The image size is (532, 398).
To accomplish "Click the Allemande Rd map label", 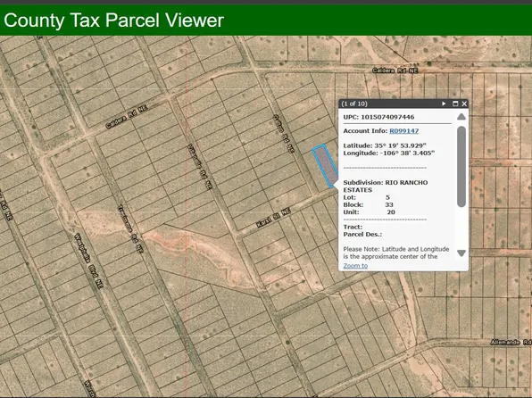I will coord(511,343).
